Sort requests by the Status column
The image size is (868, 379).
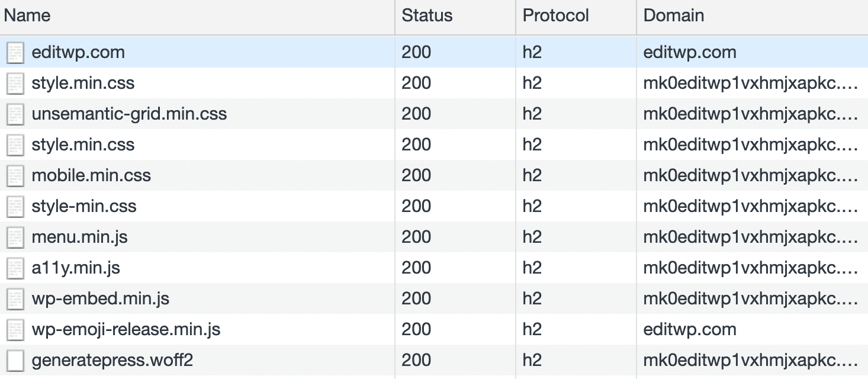[427, 15]
